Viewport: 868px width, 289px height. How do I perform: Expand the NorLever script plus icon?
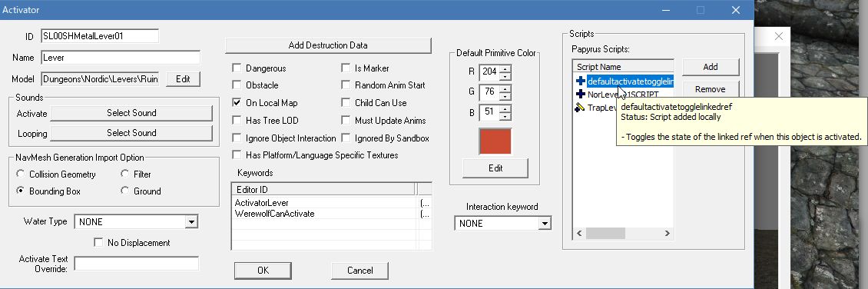point(580,94)
